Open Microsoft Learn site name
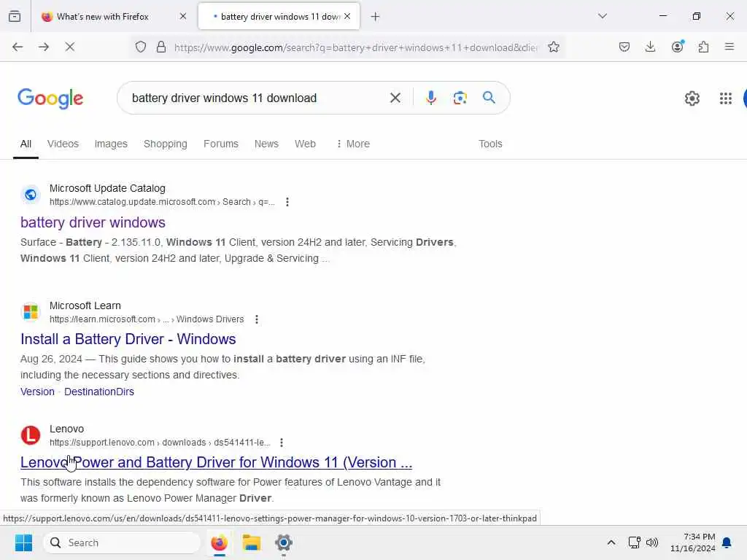This screenshot has width=747, height=560. point(85,306)
